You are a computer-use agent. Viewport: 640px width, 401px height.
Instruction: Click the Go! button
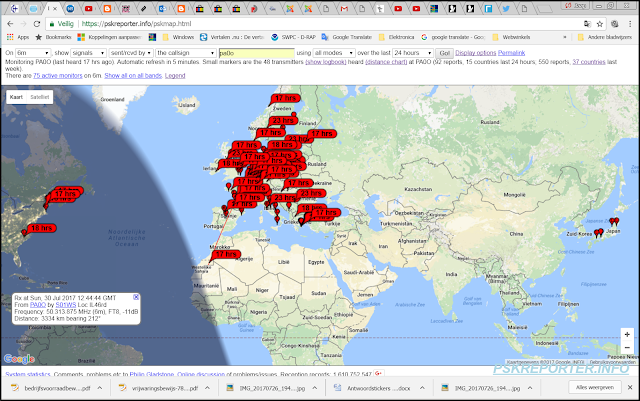pyautogui.click(x=444, y=53)
